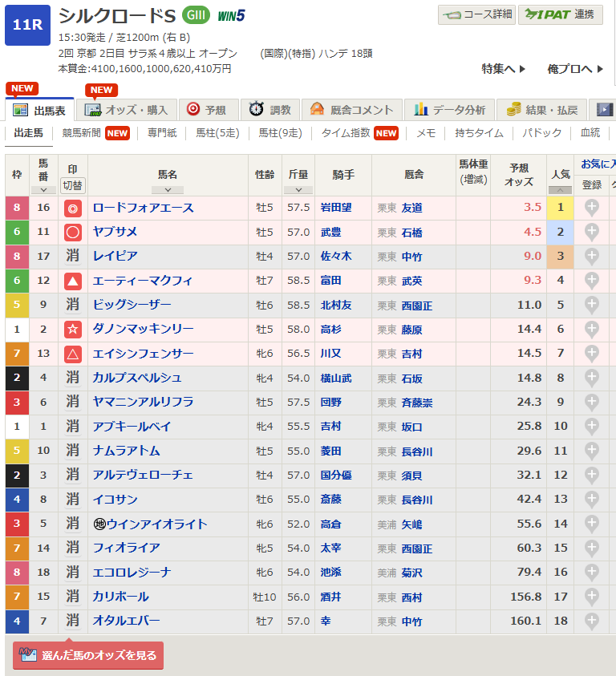Open the 厩舎コメント tab
This screenshot has height=676, width=616.
(x=352, y=110)
